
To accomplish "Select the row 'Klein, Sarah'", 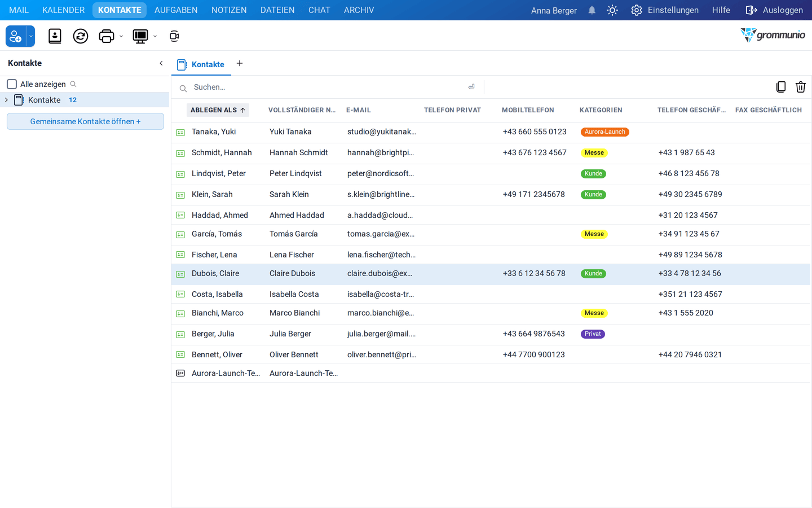I will (491, 195).
